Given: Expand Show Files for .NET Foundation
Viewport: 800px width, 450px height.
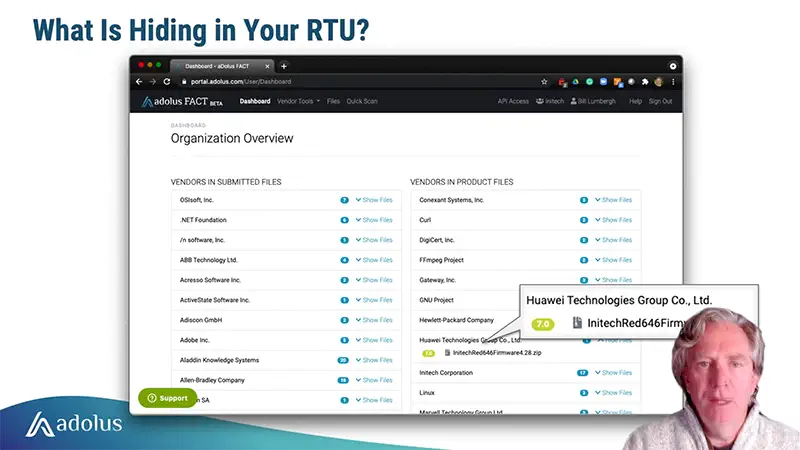Looking at the screenshot, I should (374, 220).
